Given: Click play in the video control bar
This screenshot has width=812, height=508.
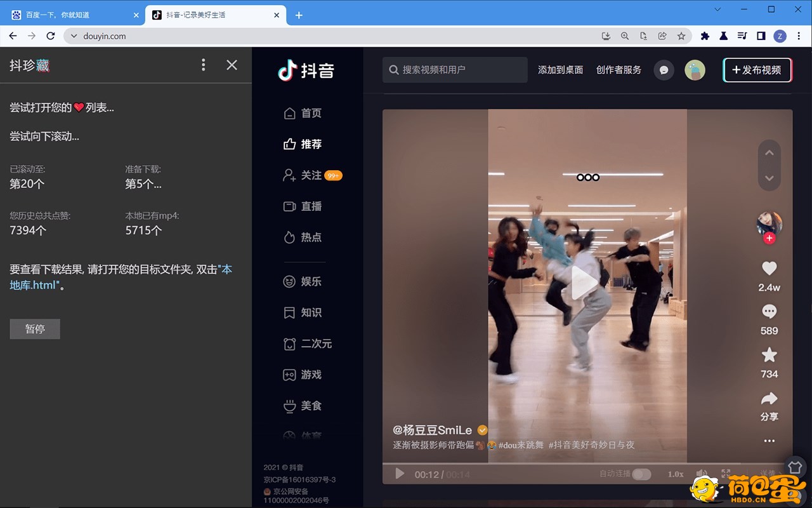Looking at the screenshot, I should pos(400,474).
